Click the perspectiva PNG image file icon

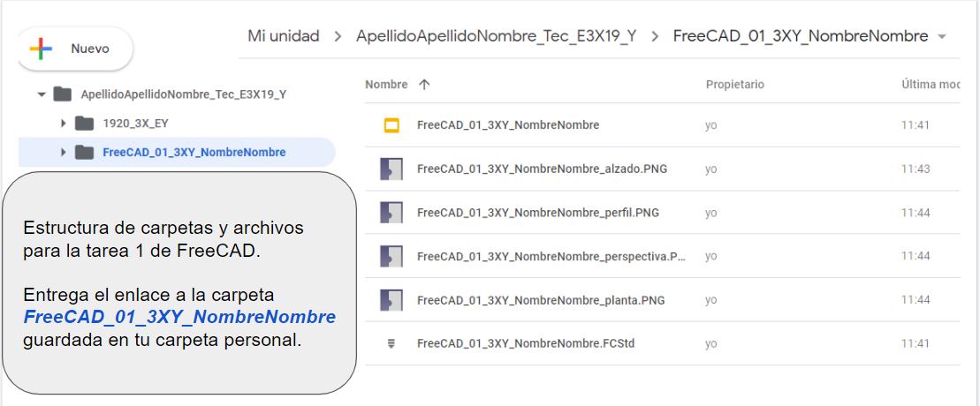coord(391,256)
